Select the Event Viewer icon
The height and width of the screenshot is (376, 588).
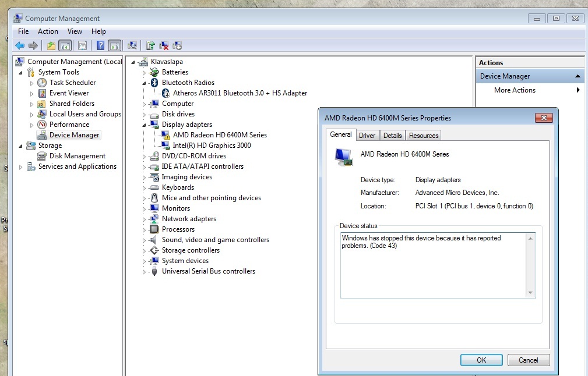(x=42, y=93)
